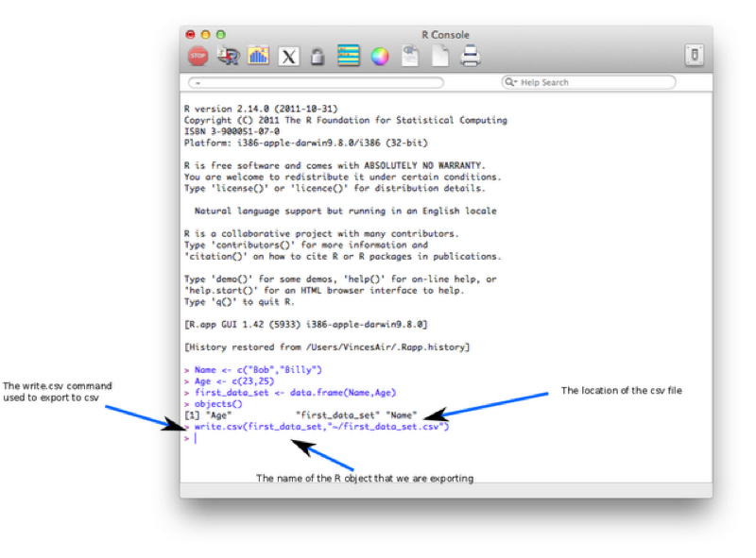The height and width of the screenshot is (558, 756).
Task: Create a new blank document
Action: click(439, 56)
